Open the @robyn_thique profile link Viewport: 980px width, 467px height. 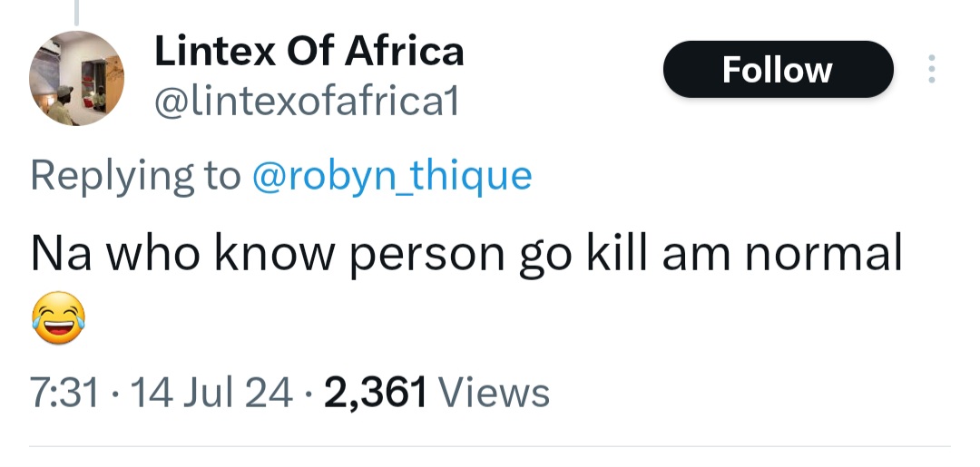point(390,174)
